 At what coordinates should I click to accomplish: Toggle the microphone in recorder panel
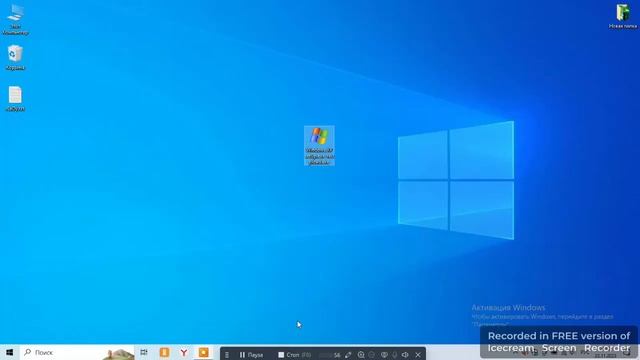point(395,355)
